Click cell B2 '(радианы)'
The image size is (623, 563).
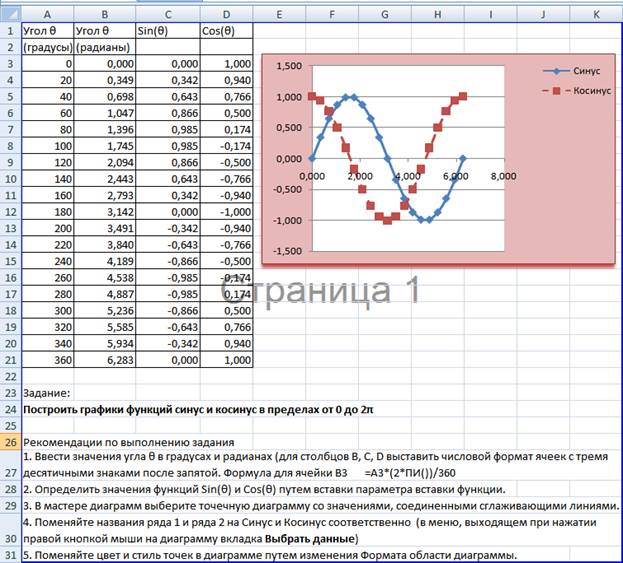click(105, 47)
